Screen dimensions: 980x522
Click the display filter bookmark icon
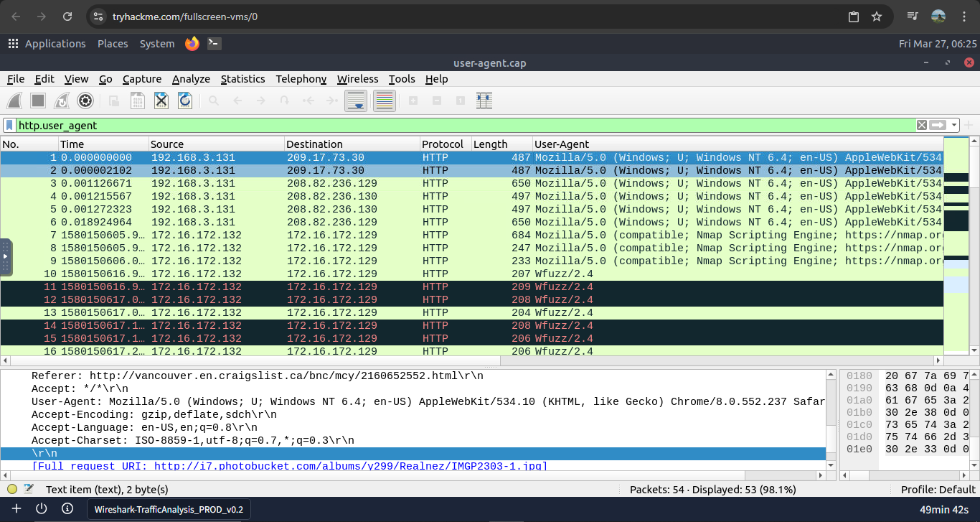(x=9, y=125)
